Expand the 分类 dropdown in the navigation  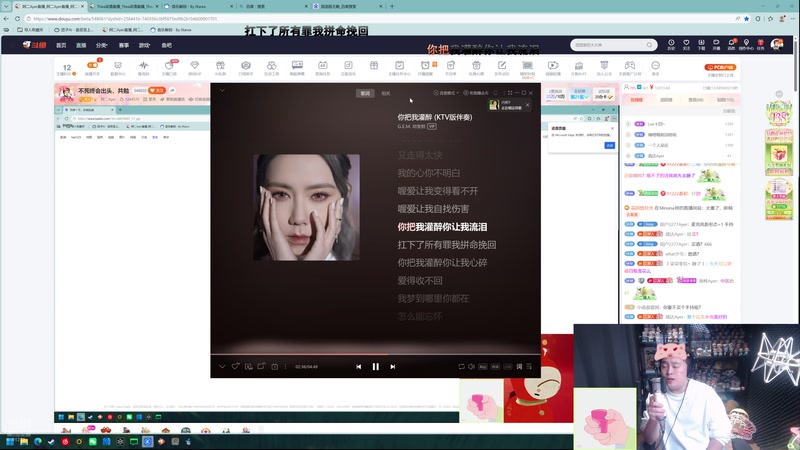tap(102, 45)
